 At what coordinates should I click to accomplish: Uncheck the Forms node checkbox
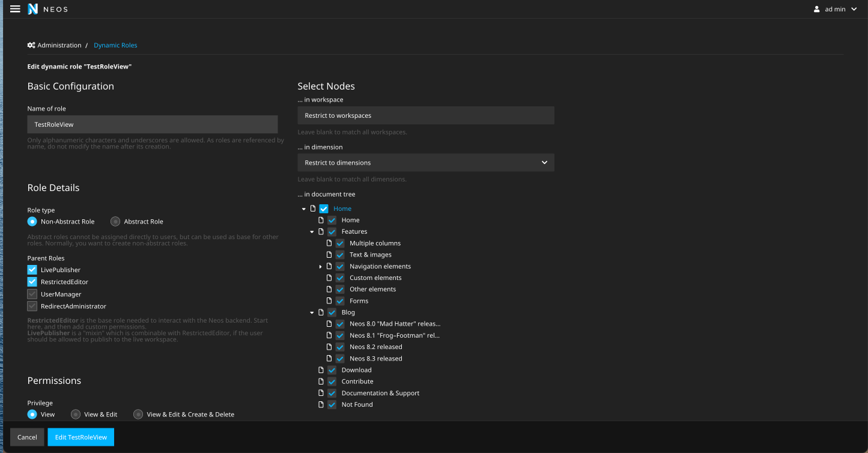coord(340,300)
